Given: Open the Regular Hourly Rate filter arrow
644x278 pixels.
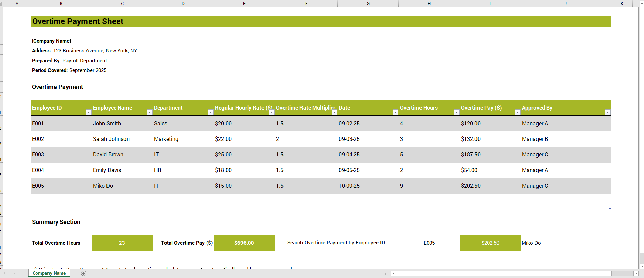Looking at the screenshot, I should pos(272,112).
